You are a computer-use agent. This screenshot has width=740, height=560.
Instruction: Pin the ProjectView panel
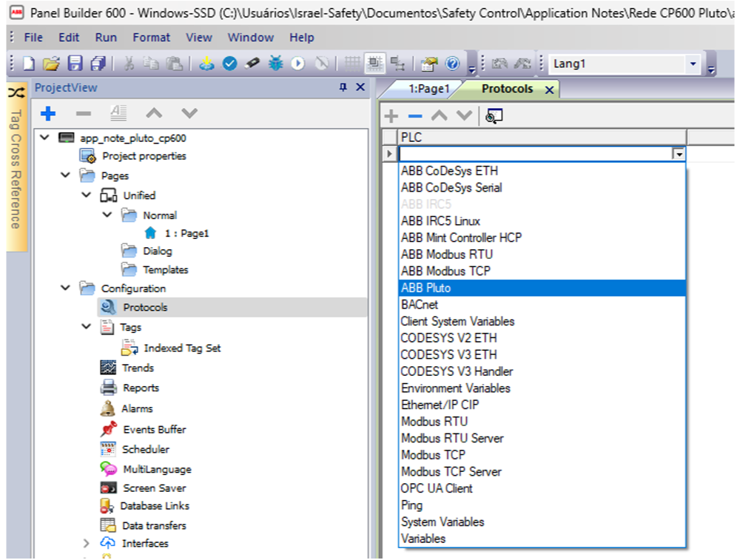[x=343, y=87]
